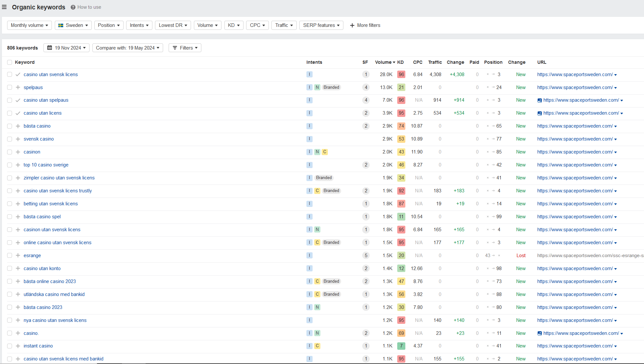Click the plus icon next to spelpaus
This screenshot has width=644, height=364.
point(18,87)
